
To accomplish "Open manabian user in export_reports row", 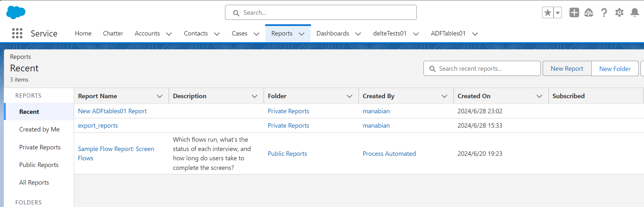I will tap(376, 125).
